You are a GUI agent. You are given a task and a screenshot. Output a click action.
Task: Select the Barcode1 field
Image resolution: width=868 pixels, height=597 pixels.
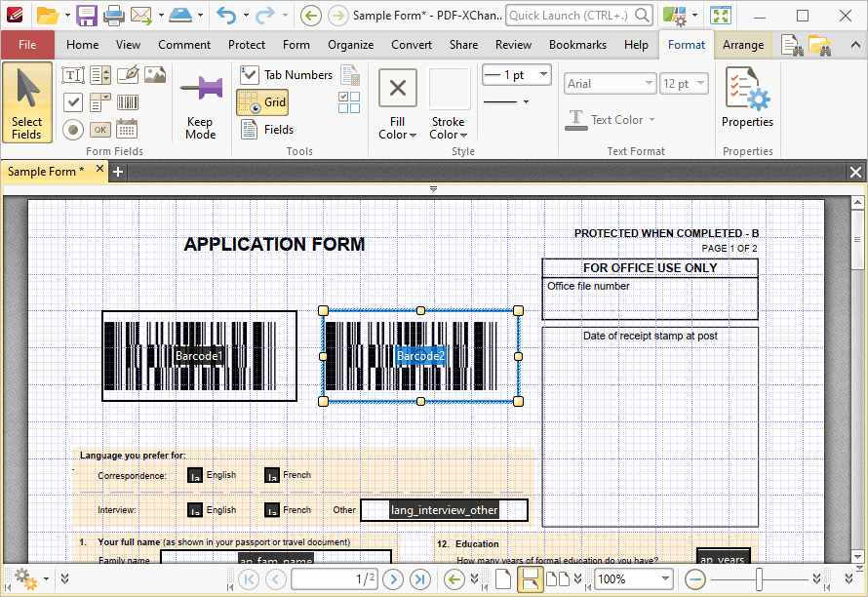[x=199, y=355]
